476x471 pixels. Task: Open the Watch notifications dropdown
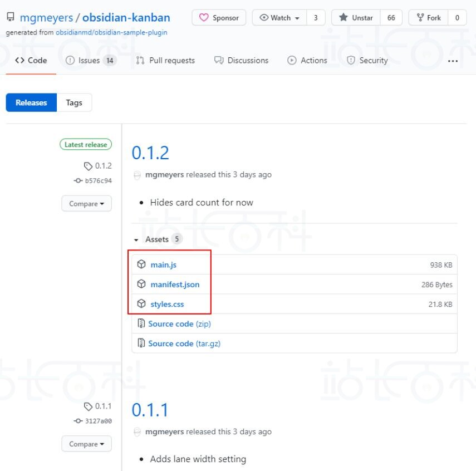(x=280, y=18)
